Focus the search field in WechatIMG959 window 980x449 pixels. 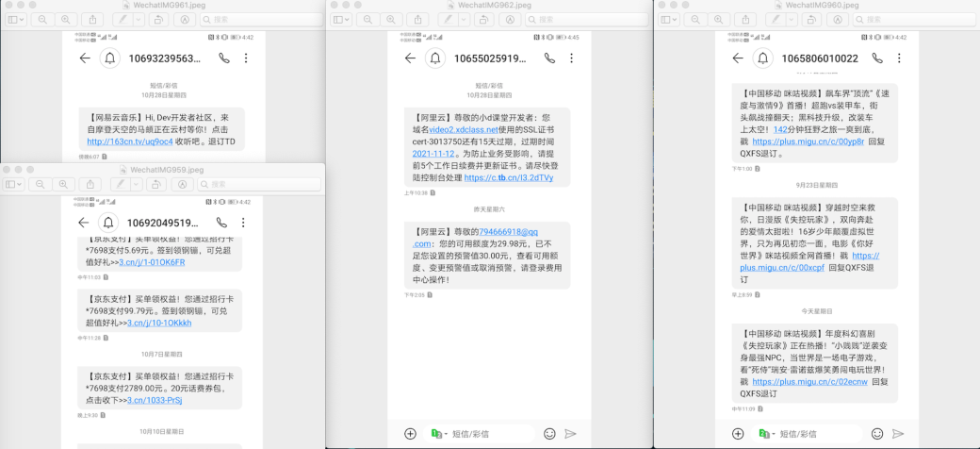tap(259, 185)
